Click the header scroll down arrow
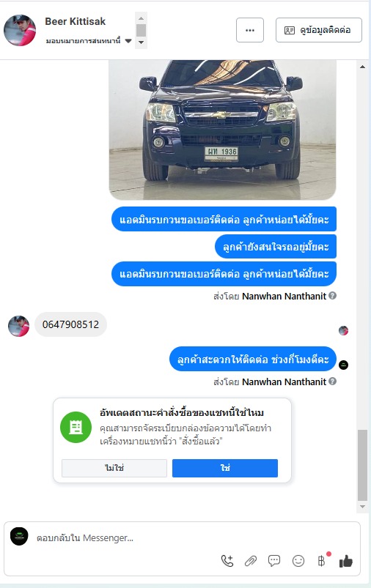The height and width of the screenshot is (588, 371). [x=142, y=42]
